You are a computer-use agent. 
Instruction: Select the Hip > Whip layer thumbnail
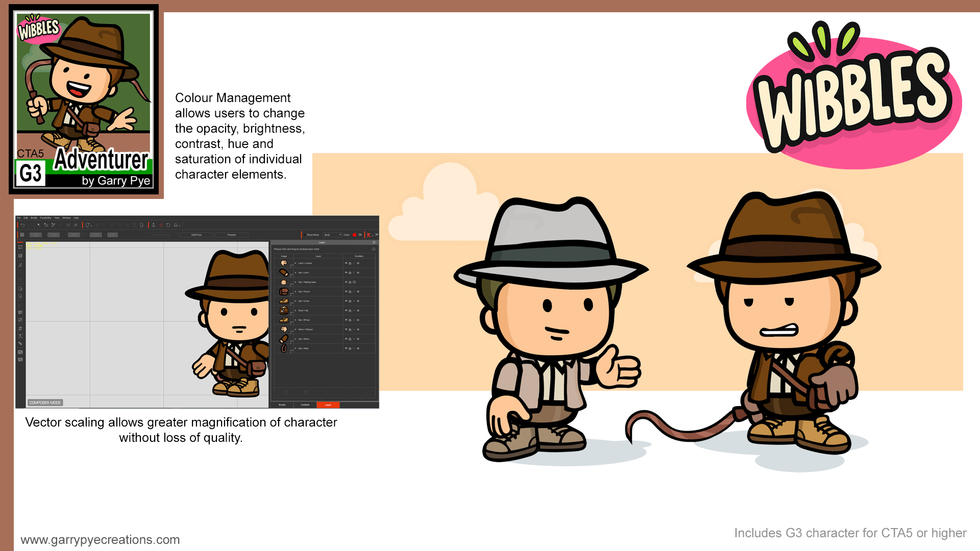tap(284, 348)
